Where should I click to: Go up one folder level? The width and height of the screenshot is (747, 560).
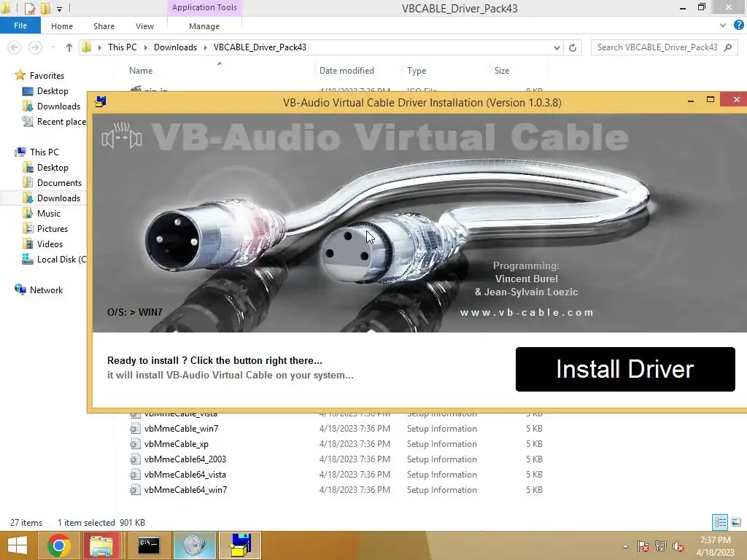point(69,47)
